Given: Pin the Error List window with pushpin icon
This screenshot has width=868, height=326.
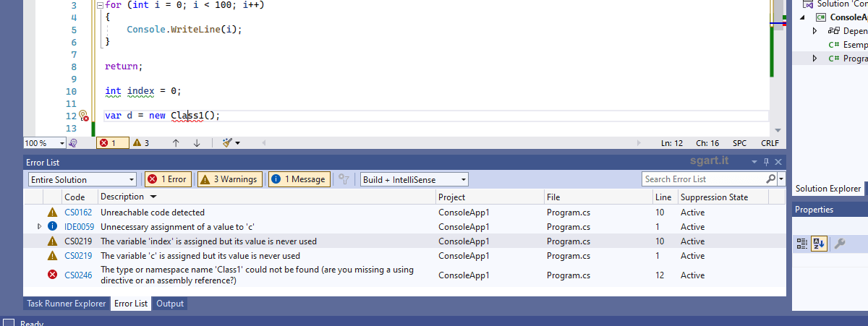Looking at the screenshot, I should (767, 163).
